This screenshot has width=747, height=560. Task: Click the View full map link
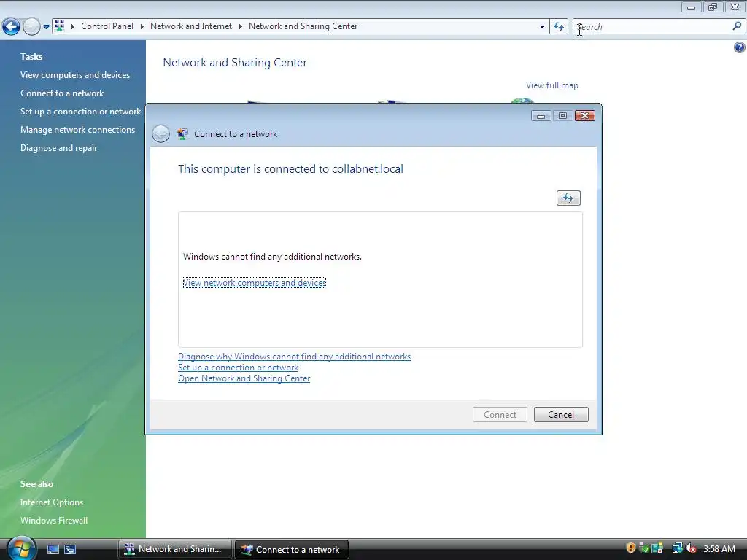pos(552,85)
